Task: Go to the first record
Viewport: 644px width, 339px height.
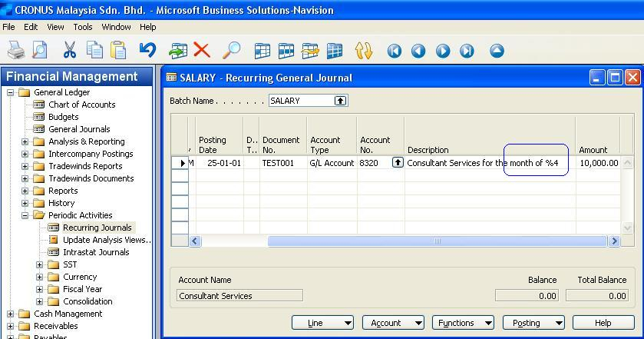Action: tap(395, 51)
